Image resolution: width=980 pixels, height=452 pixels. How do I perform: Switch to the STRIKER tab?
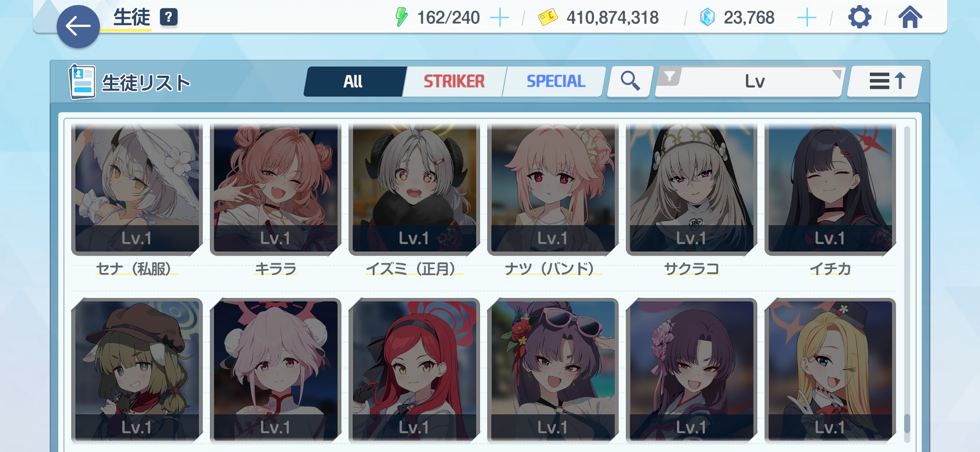click(x=454, y=81)
